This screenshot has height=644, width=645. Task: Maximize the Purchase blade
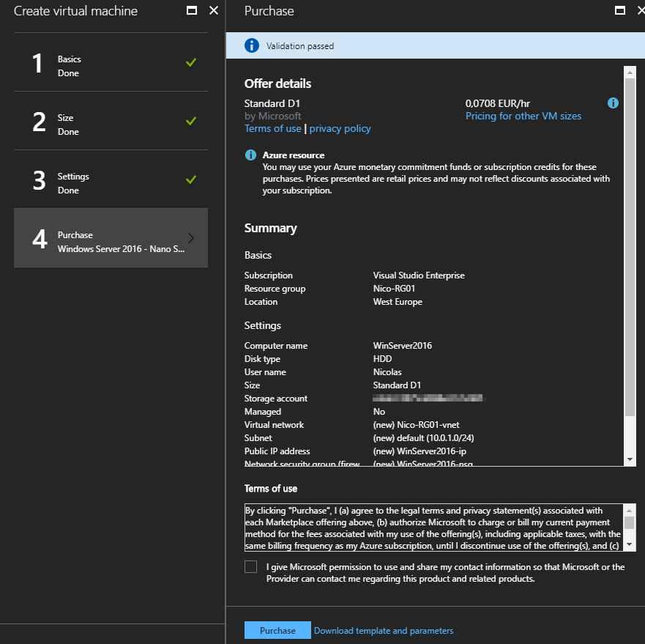[x=620, y=10]
